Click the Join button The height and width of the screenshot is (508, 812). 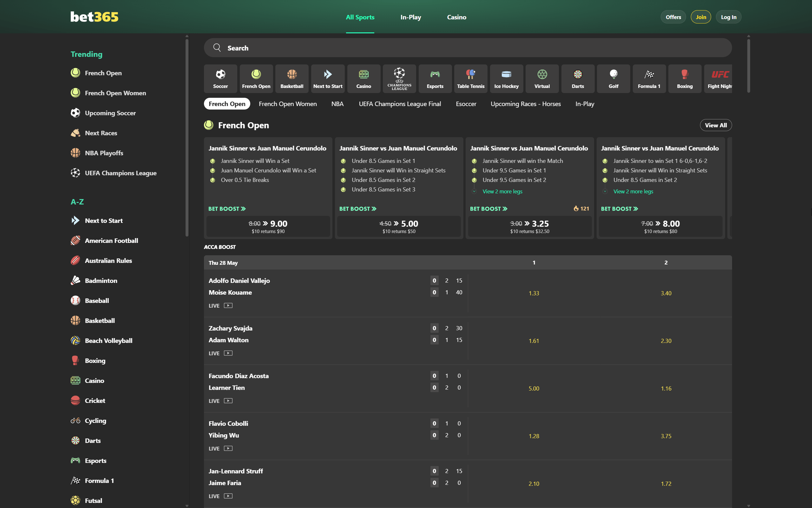click(x=701, y=17)
